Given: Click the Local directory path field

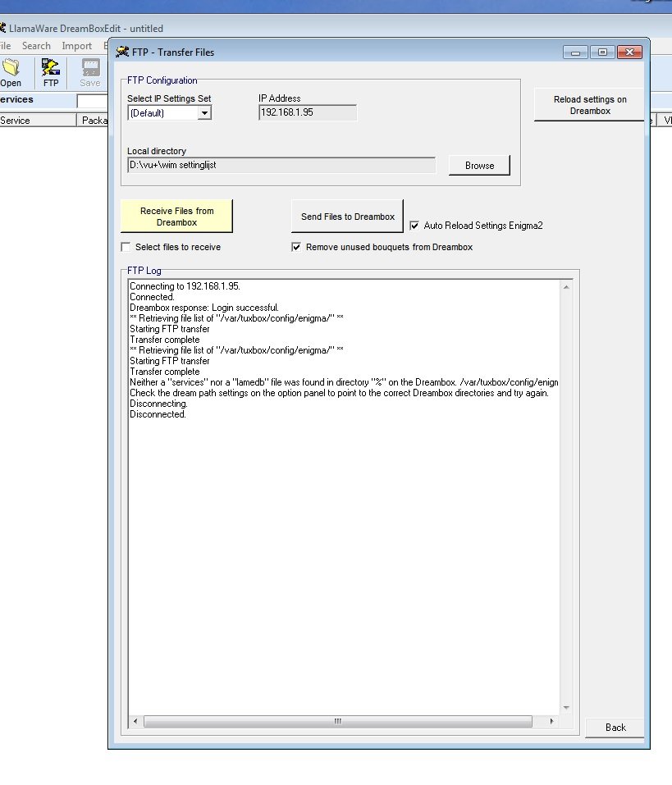Looking at the screenshot, I should click(x=281, y=165).
